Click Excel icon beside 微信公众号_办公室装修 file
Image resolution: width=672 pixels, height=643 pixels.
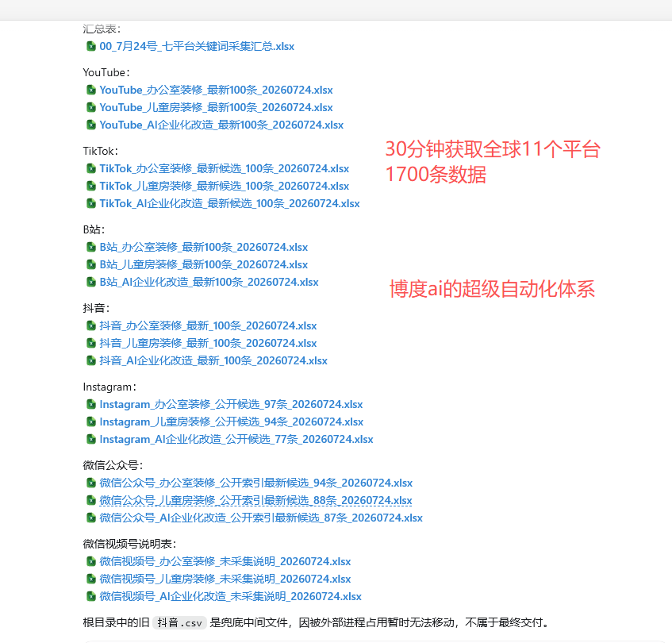91,483
